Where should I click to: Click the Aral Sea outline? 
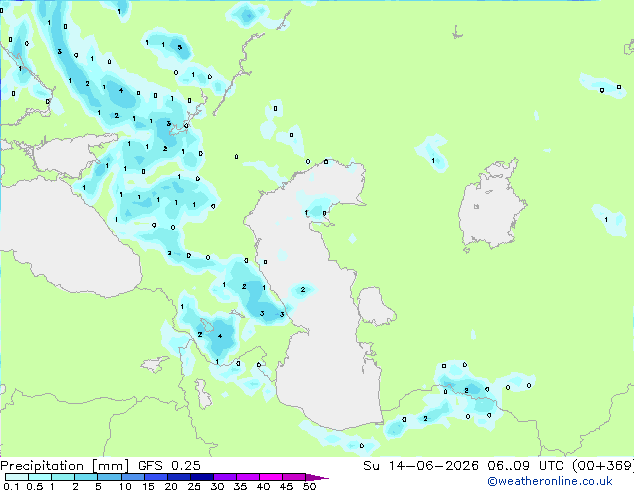coord(491,206)
